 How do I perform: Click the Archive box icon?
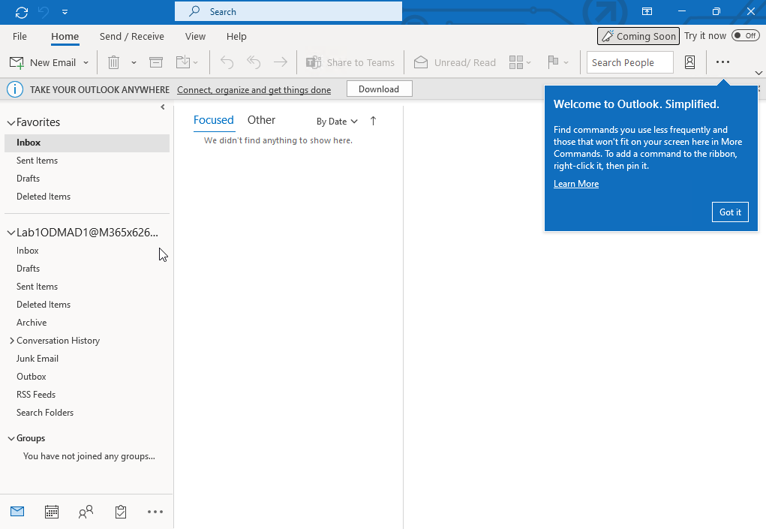tap(156, 62)
